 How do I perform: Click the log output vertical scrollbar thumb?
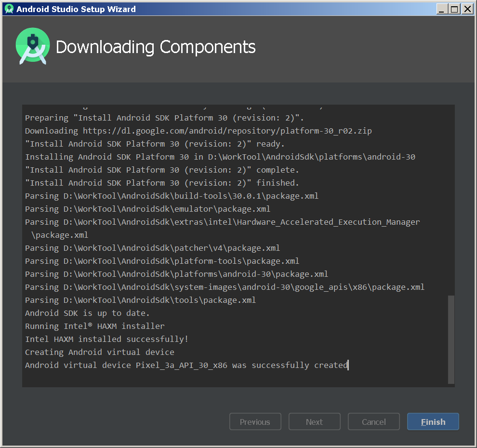coord(451,339)
